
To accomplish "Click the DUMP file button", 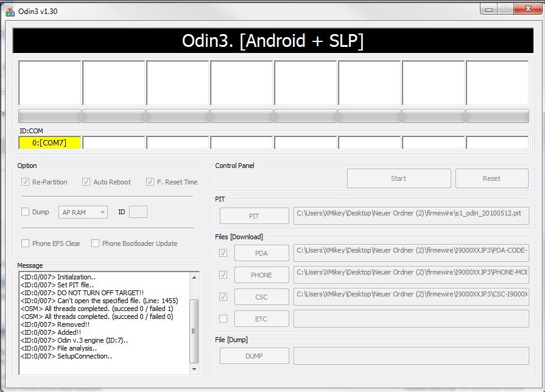I will point(254,356).
